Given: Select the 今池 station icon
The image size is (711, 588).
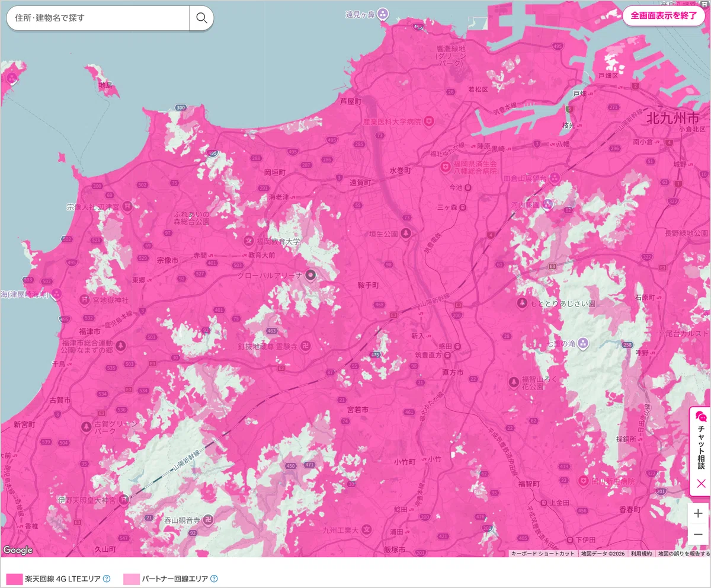Looking at the screenshot, I should point(468,187).
